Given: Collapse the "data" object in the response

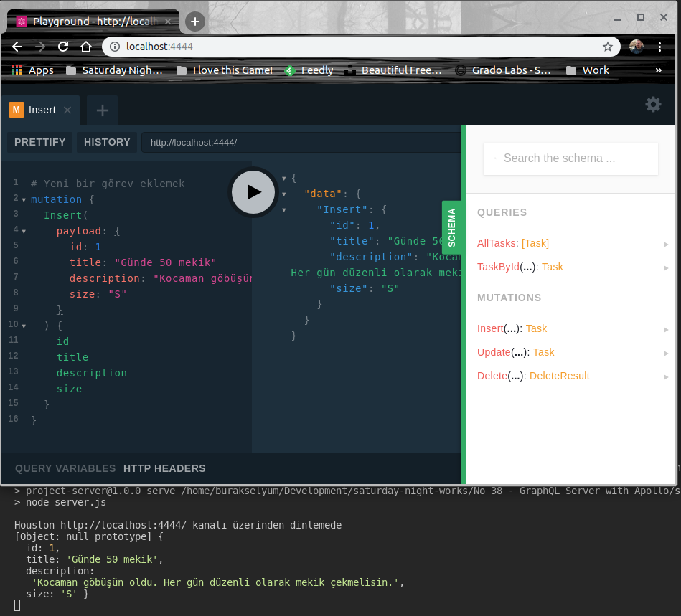Looking at the screenshot, I should 284,194.
